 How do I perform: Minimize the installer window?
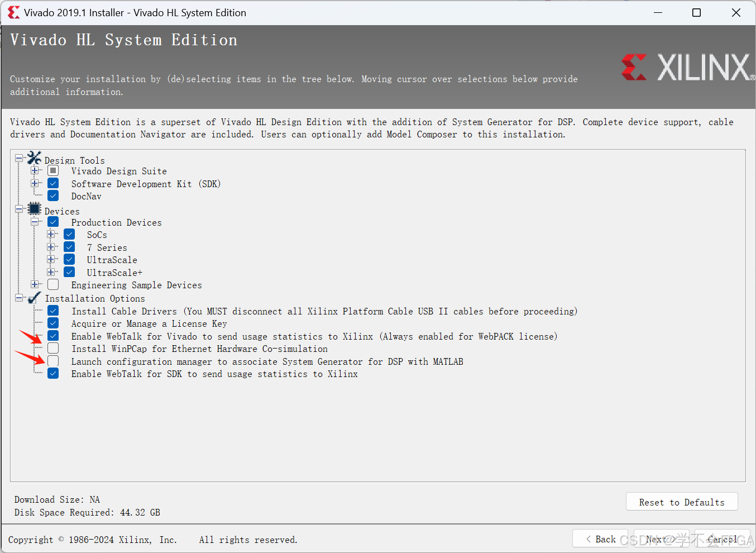coord(658,12)
